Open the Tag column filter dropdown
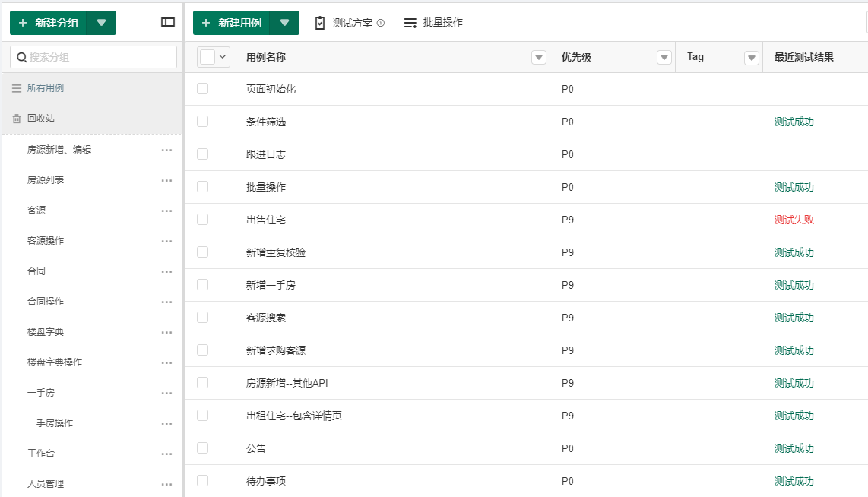The image size is (868, 497). tap(751, 58)
